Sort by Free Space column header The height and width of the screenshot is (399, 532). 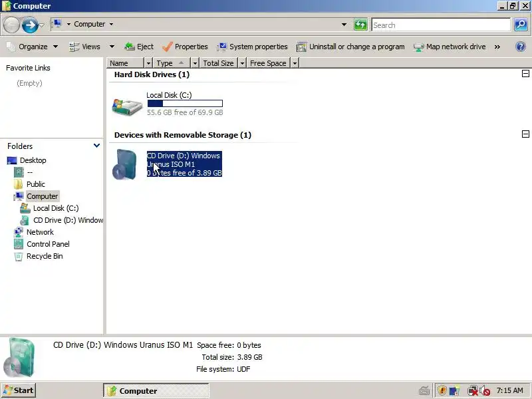268,63
